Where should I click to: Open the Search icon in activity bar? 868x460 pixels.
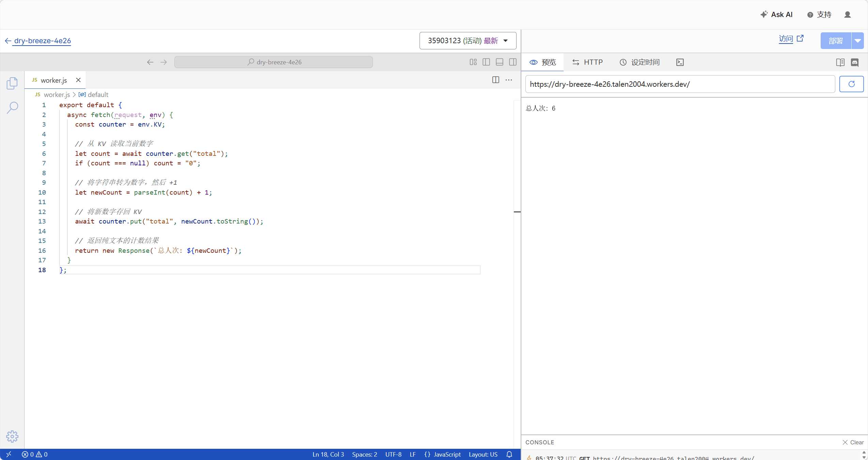[12, 108]
